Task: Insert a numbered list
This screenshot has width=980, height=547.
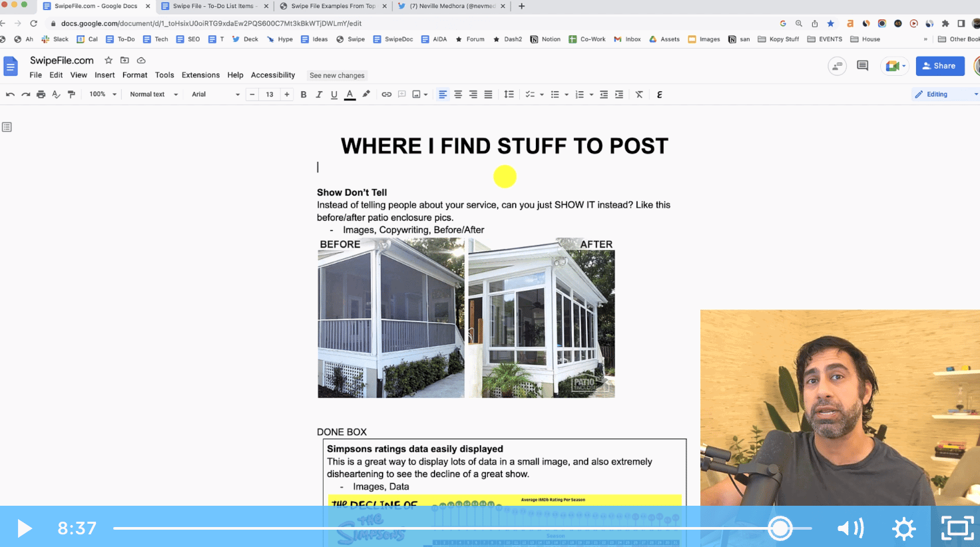Action: pos(579,94)
